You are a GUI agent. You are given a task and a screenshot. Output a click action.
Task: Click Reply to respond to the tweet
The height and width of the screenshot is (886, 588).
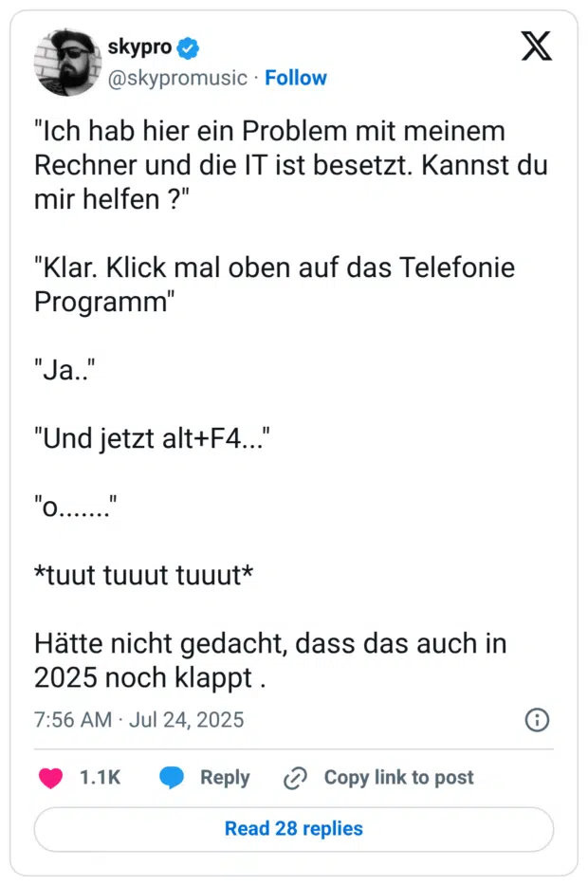pos(225,777)
